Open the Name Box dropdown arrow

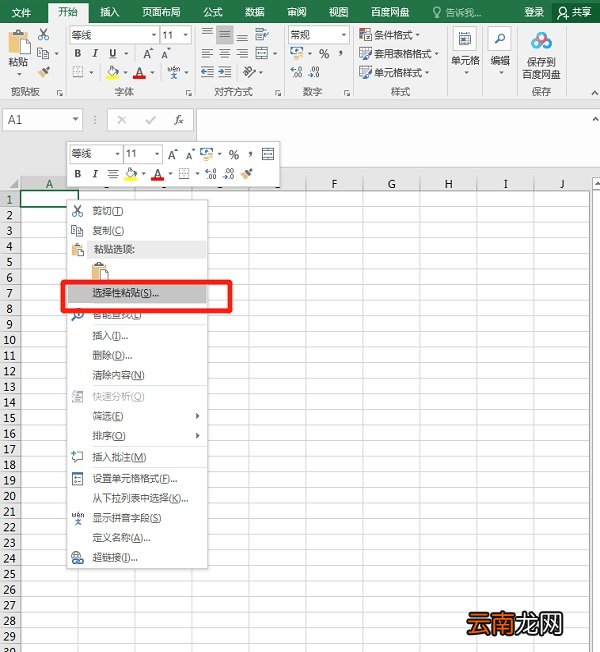click(76, 119)
